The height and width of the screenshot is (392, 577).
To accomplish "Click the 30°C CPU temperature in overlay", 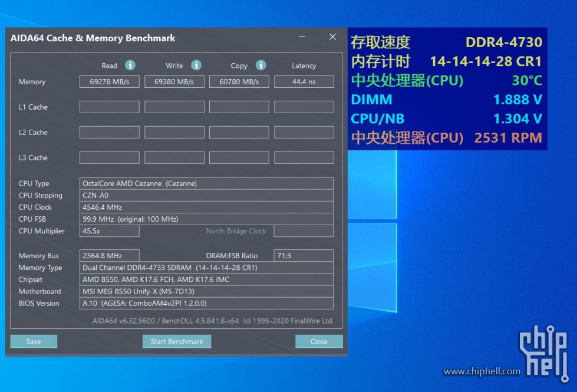I will [x=527, y=80].
